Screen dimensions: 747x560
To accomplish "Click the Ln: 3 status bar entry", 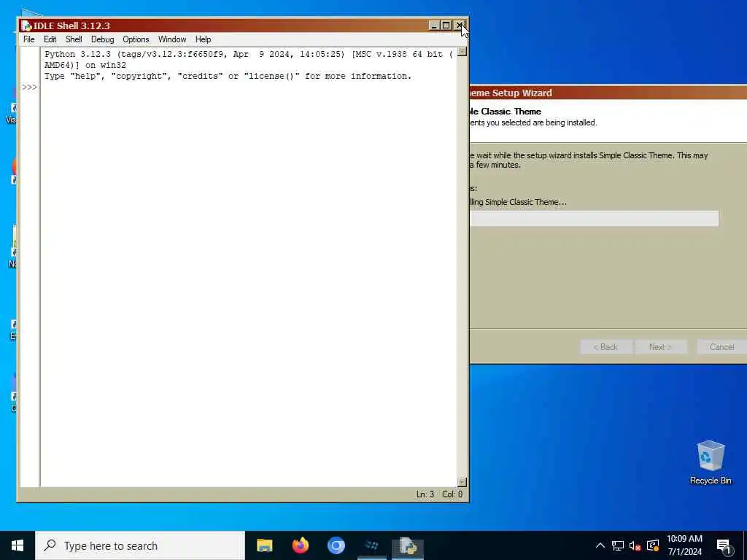I will tap(425, 494).
